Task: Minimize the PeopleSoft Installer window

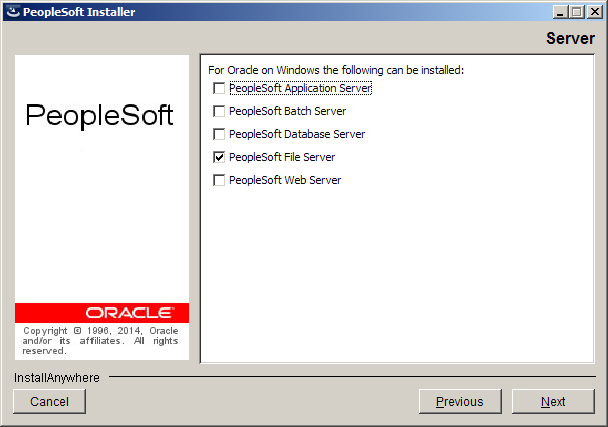Action: [560, 12]
